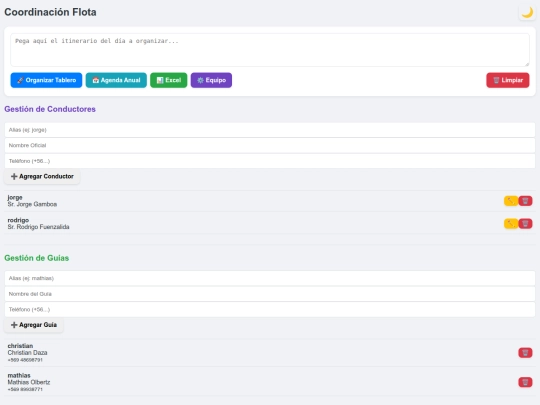Viewport: 540px width, 405px height.
Task: Toggle dark mode with moon icon
Action: pyautogui.click(x=527, y=13)
